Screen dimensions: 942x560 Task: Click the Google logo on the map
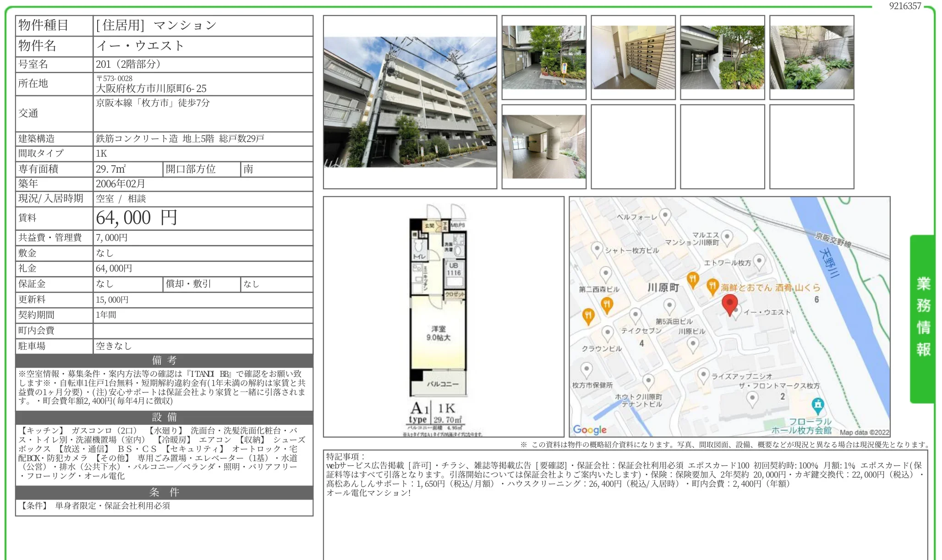click(588, 429)
